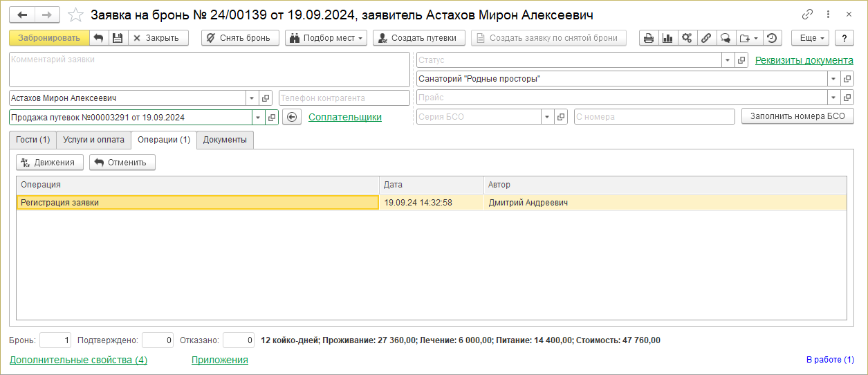Click the Дмитрий Андреевич author cell

point(665,203)
